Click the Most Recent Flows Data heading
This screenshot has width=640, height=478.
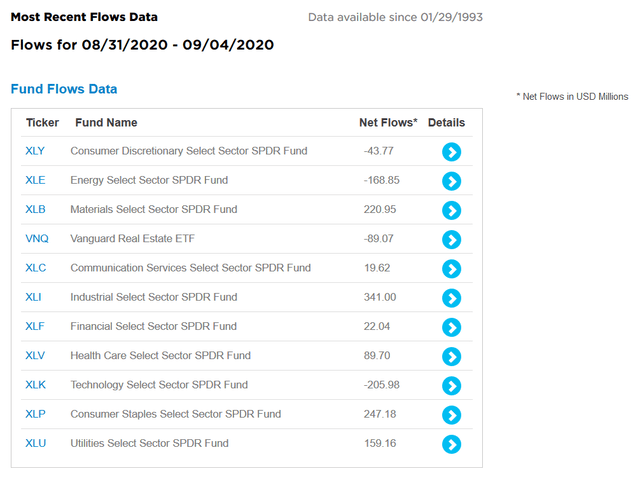(84, 17)
